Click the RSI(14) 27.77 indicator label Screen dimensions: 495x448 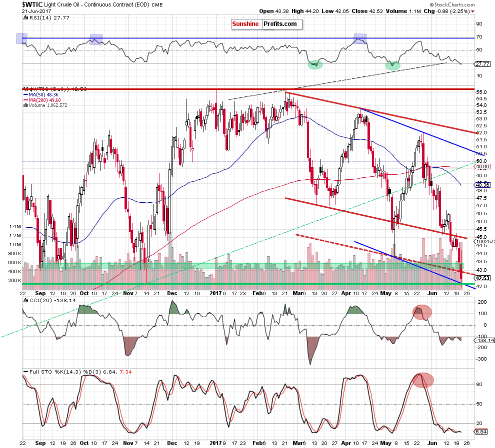[x=46, y=17]
